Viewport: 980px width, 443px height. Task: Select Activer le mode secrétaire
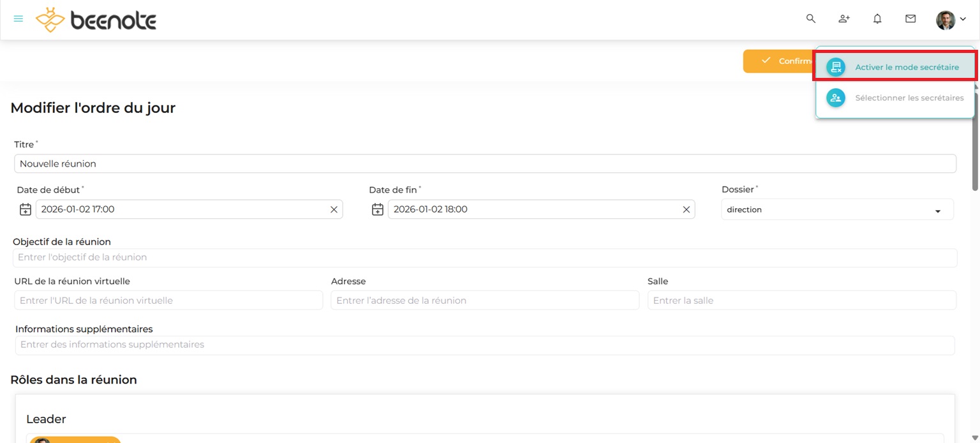click(x=895, y=67)
